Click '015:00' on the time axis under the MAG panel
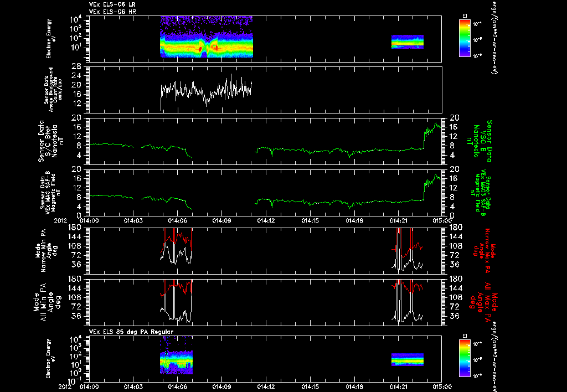Image resolution: width=567 pixels, height=392 pixels. coord(442,220)
